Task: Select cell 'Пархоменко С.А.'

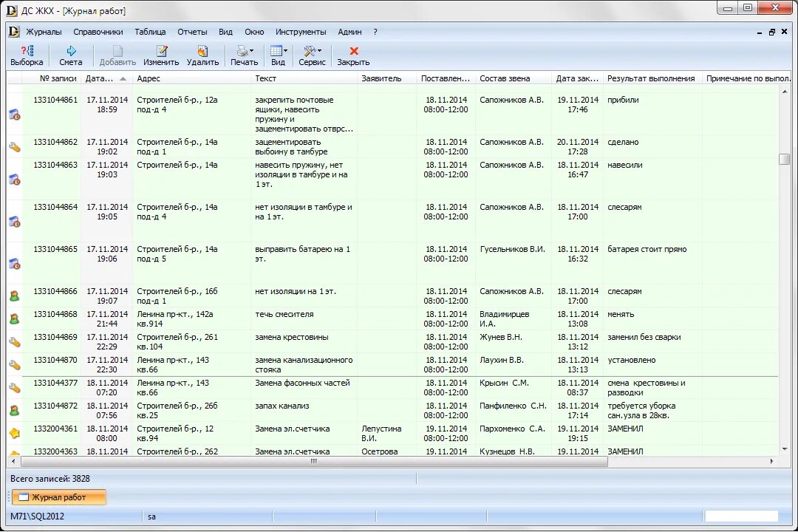Action: (513, 433)
